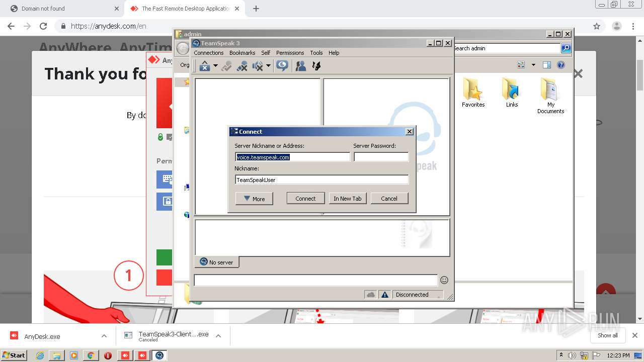The width and height of the screenshot is (644, 362).
Task: Open the Bookmarks menu
Action: coord(242,53)
